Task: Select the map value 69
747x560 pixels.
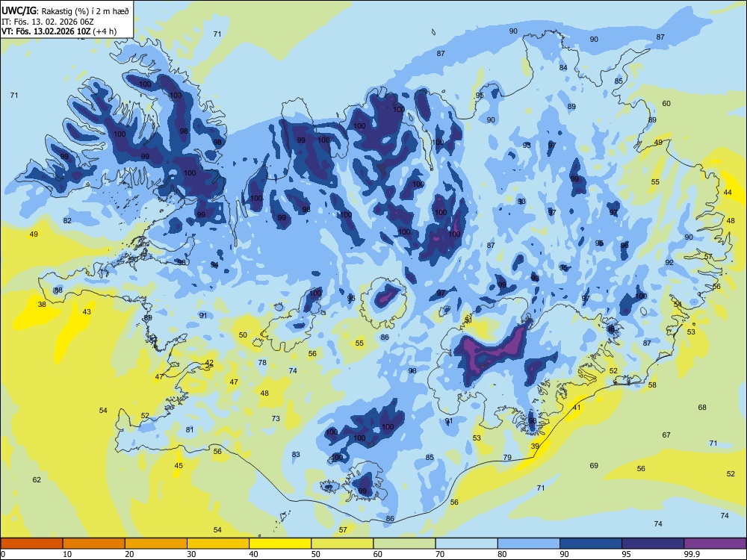Action: click(x=594, y=465)
